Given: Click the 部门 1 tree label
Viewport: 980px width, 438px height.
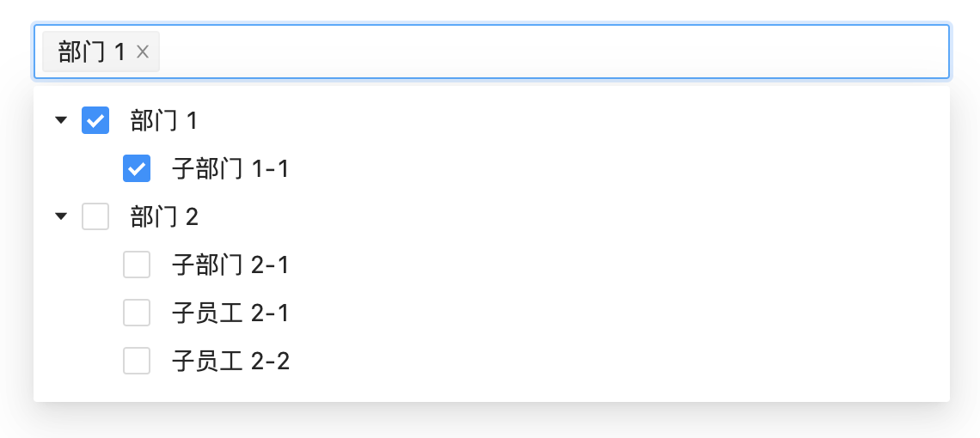Looking at the screenshot, I should click(163, 121).
